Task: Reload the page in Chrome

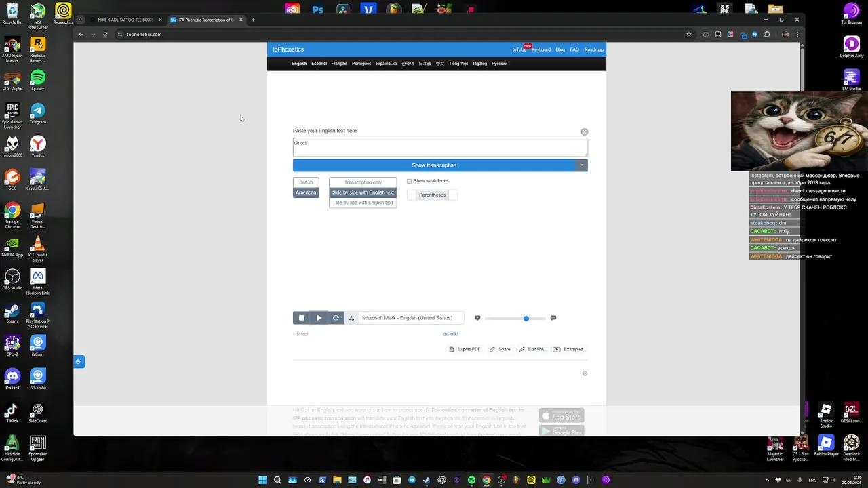Action: 105,34
